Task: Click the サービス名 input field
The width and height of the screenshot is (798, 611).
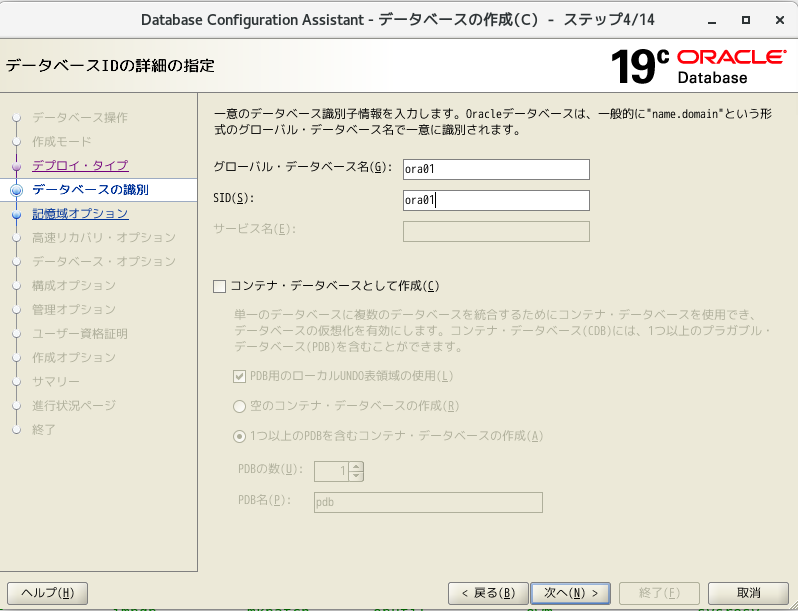Action: click(x=496, y=231)
